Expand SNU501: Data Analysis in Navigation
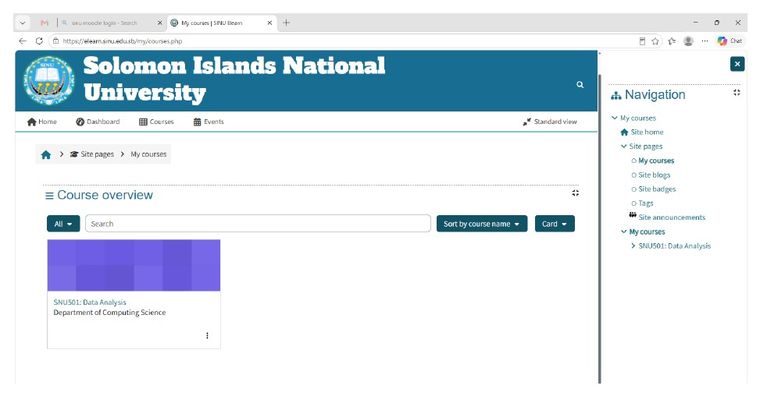The image size is (760, 396). tap(633, 246)
